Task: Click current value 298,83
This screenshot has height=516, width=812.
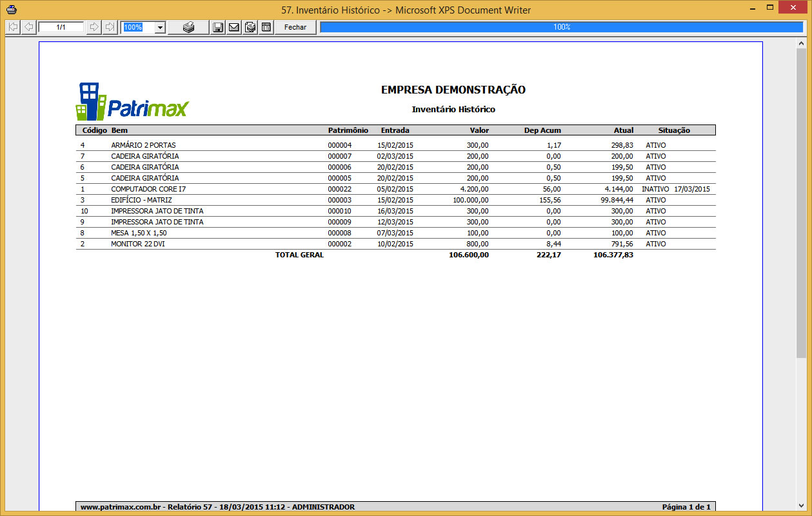Action: (x=622, y=145)
